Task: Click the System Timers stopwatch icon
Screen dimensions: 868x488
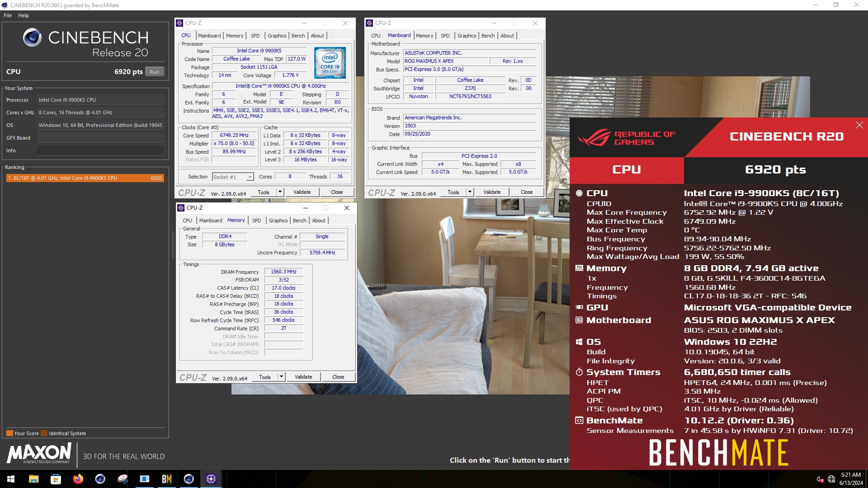Action: (x=579, y=372)
